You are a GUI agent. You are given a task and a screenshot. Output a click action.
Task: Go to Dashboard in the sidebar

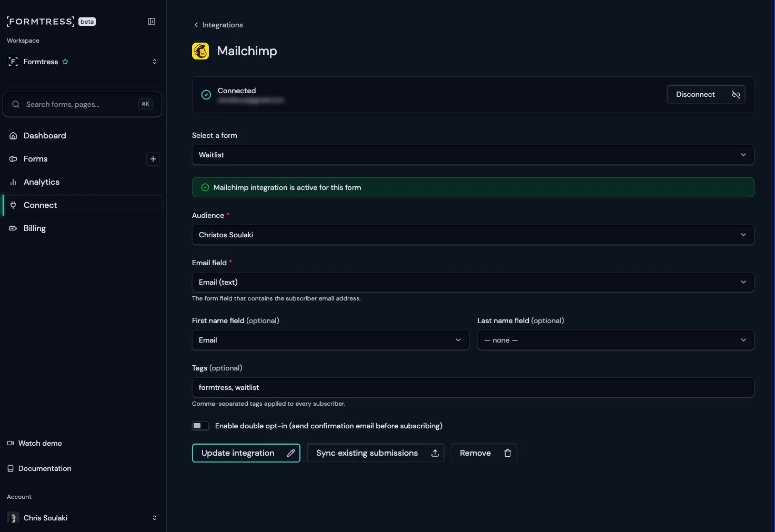tap(82, 136)
